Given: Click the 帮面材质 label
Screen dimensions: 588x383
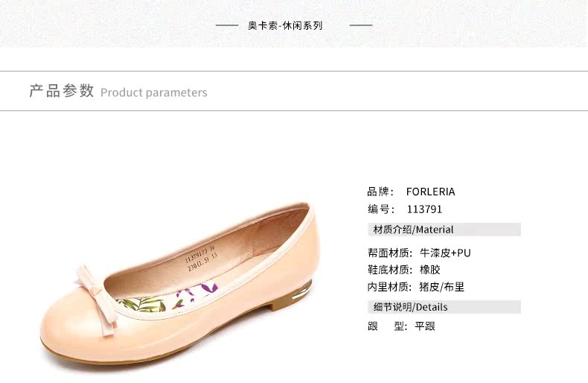Looking at the screenshot, I should pyautogui.click(x=389, y=253).
